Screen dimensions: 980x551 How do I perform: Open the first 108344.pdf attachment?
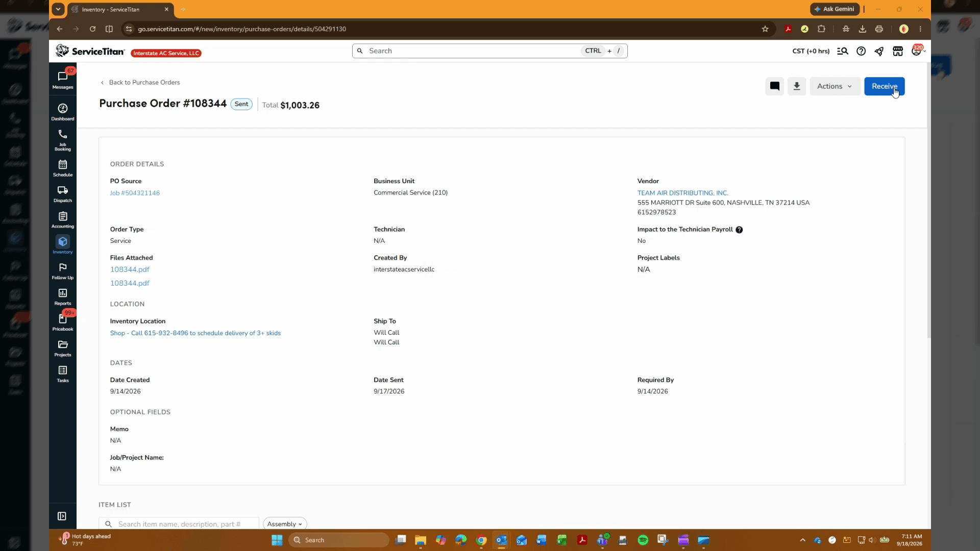point(130,269)
